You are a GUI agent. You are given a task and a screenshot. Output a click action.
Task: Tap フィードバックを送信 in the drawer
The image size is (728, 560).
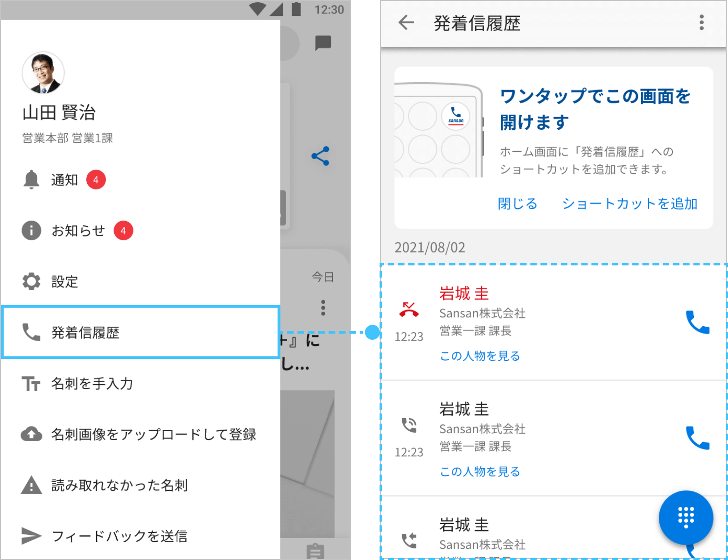tap(140, 536)
